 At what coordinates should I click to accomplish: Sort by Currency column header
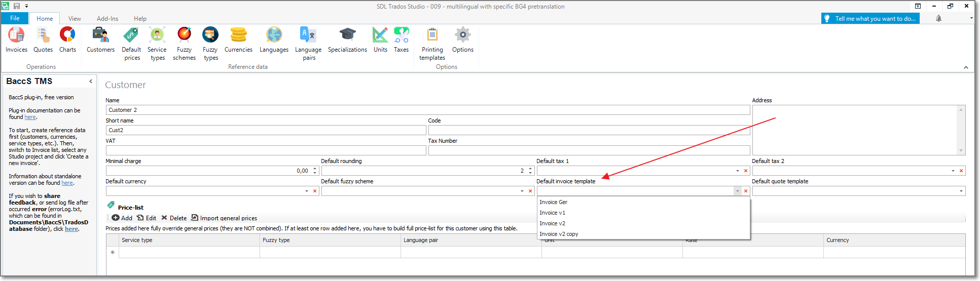coord(894,240)
